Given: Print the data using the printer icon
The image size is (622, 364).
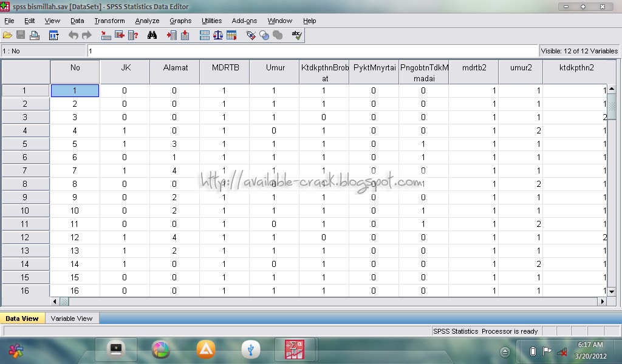Looking at the screenshot, I should tap(35, 35).
